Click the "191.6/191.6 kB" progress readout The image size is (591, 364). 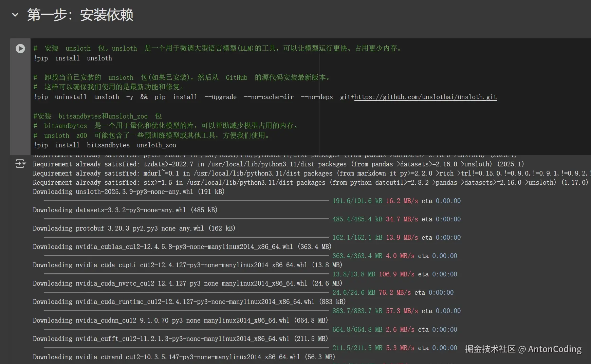coord(357,201)
